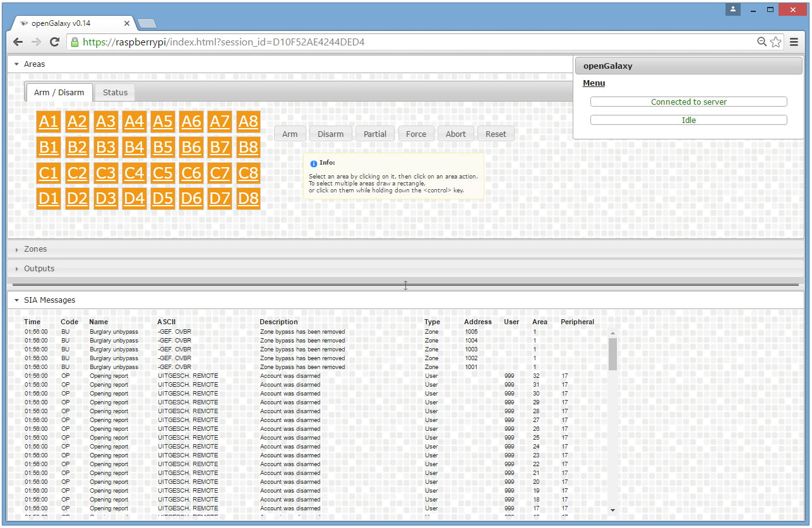Click the blue Info icon in the help box
The image size is (812, 528).
pos(314,163)
